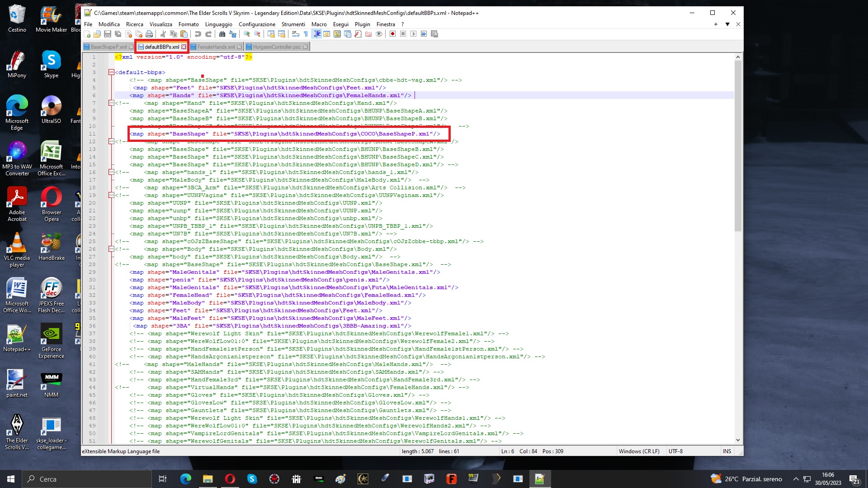868x488 pixels.
Task: Open a file using the Open toolbar icon
Action: (x=97, y=34)
